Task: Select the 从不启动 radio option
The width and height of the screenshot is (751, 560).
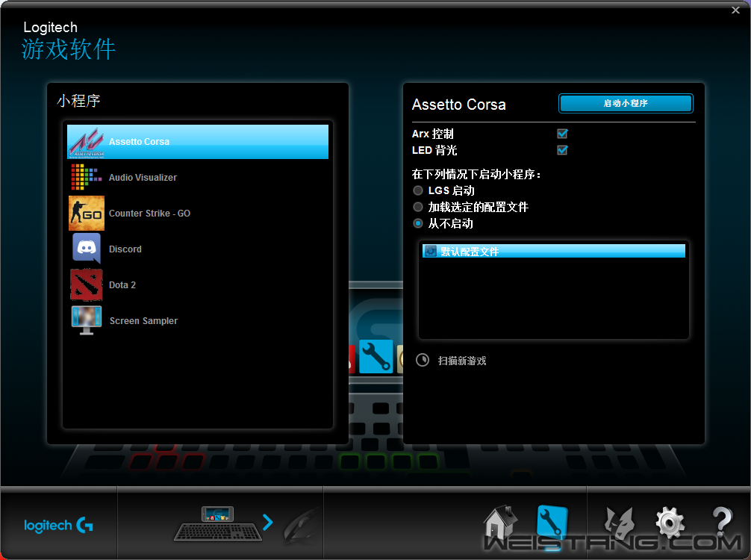Action: pyautogui.click(x=418, y=223)
